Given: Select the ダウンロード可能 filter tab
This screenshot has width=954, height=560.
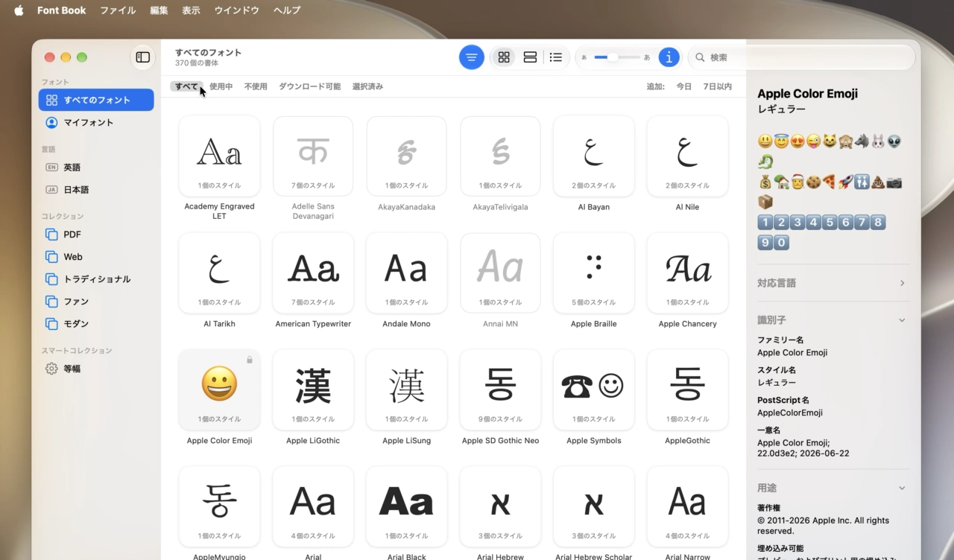Looking at the screenshot, I should coord(309,86).
